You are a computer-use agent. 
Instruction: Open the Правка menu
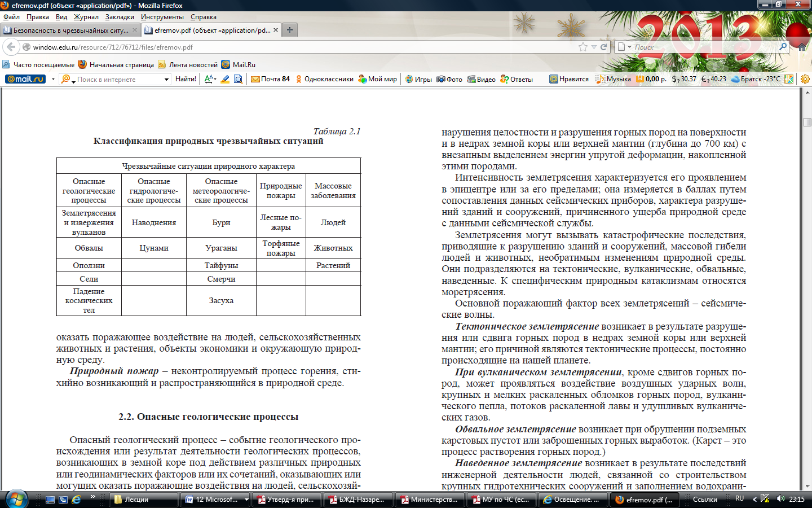click(x=38, y=17)
